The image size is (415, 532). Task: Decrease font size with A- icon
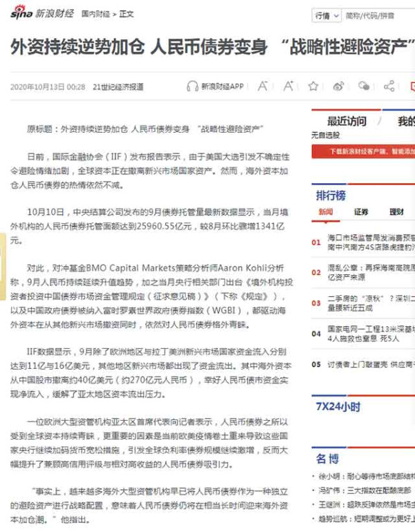263,86
